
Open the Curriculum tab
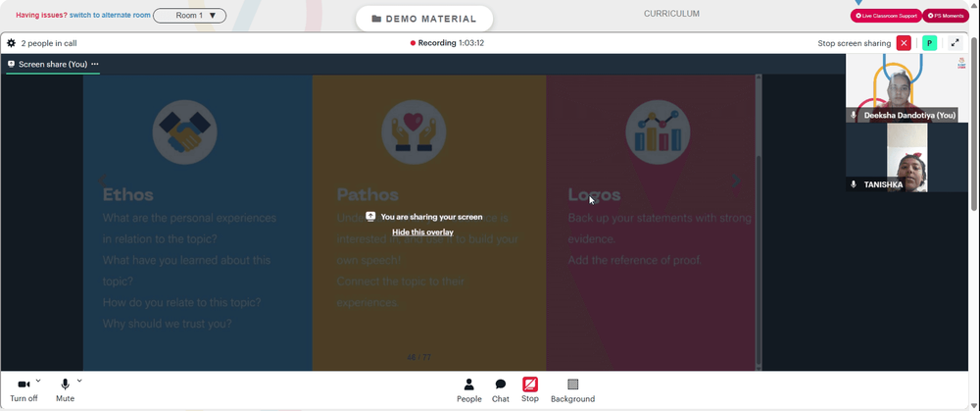[671, 14]
